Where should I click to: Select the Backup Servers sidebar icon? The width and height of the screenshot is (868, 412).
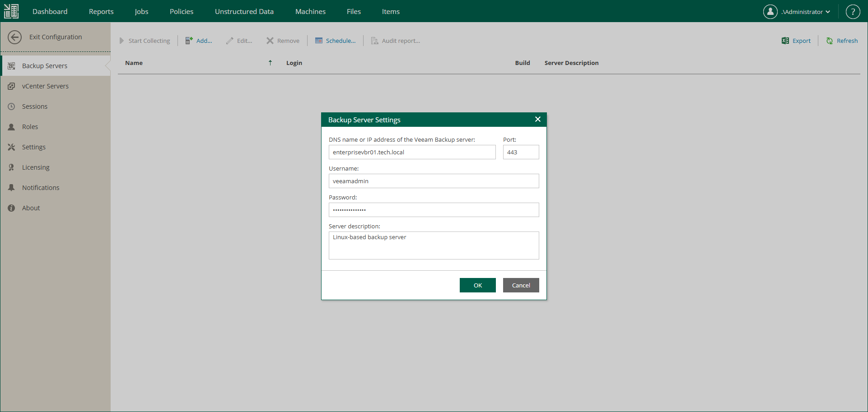click(x=12, y=65)
